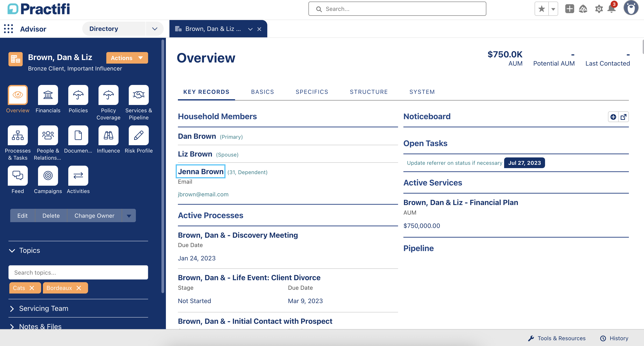The width and height of the screenshot is (644, 346).
Task: Open Life Event: Client Divorce process
Action: tap(249, 278)
